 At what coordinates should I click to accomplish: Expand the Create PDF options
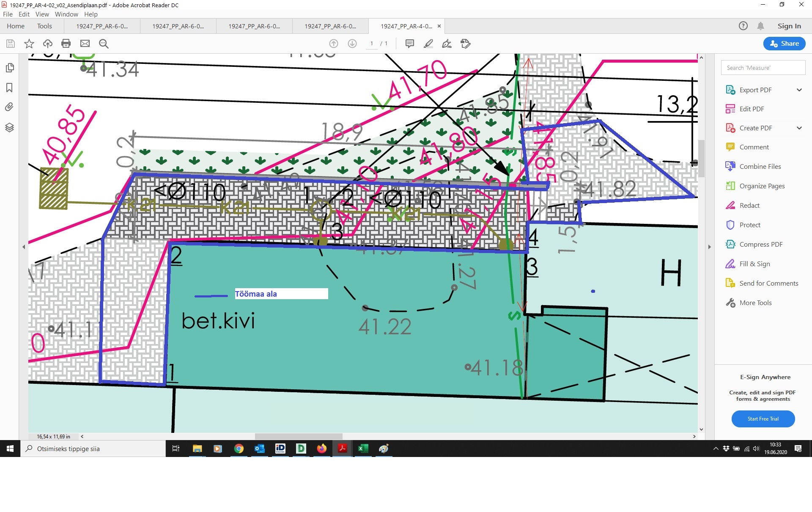(799, 128)
